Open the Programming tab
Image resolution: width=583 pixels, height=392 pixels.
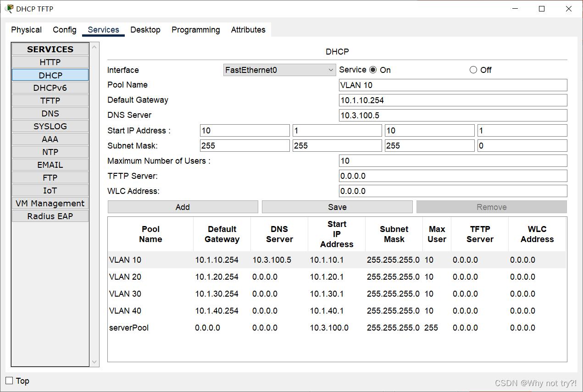click(x=196, y=30)
